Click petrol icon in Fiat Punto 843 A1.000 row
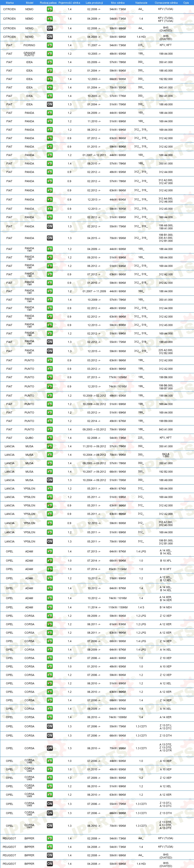194x868 pixels. [50, 429]
